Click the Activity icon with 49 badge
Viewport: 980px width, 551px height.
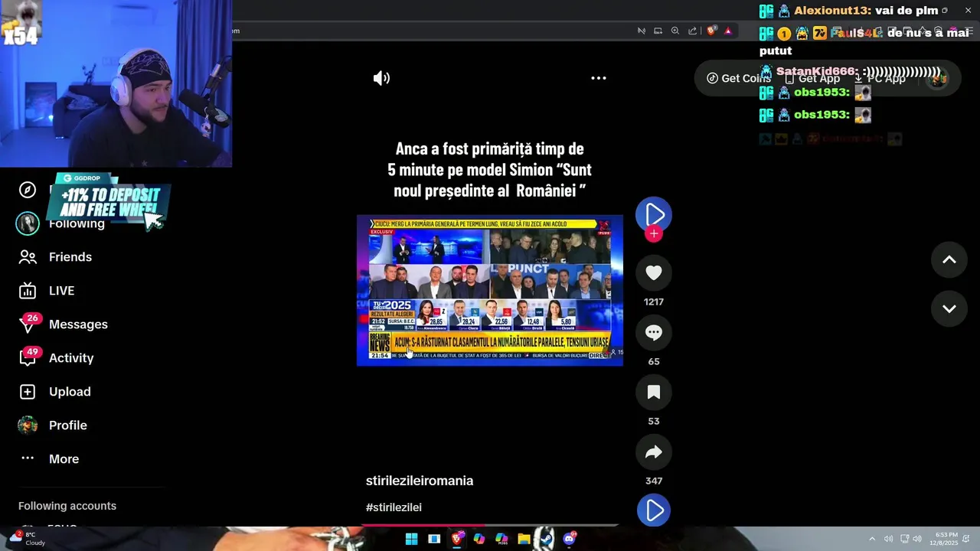click(28, 357)
